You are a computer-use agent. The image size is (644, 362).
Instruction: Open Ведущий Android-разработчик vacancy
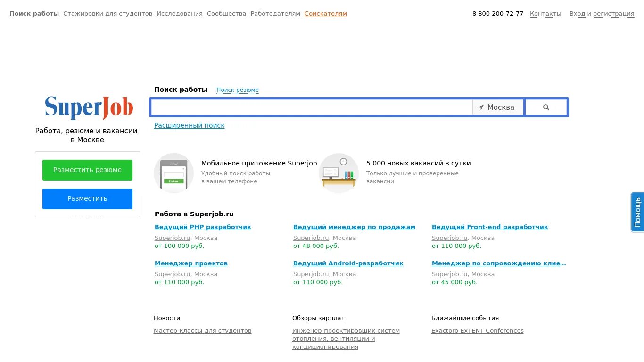348,263
